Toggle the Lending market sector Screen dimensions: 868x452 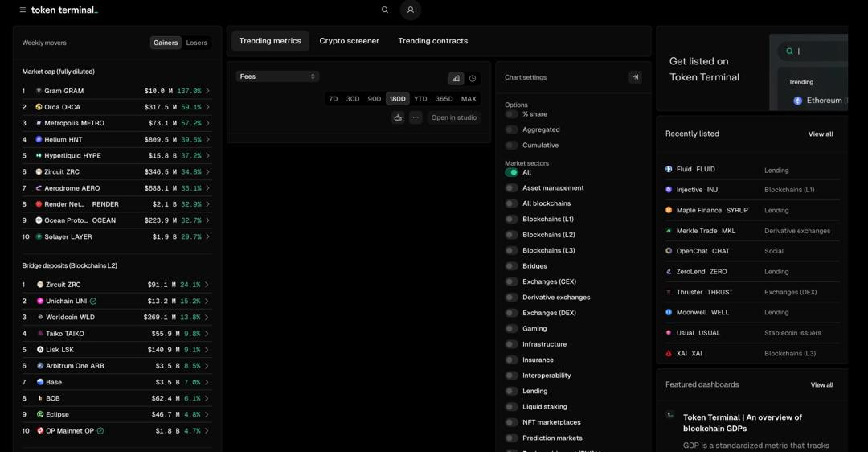[511, 392]
